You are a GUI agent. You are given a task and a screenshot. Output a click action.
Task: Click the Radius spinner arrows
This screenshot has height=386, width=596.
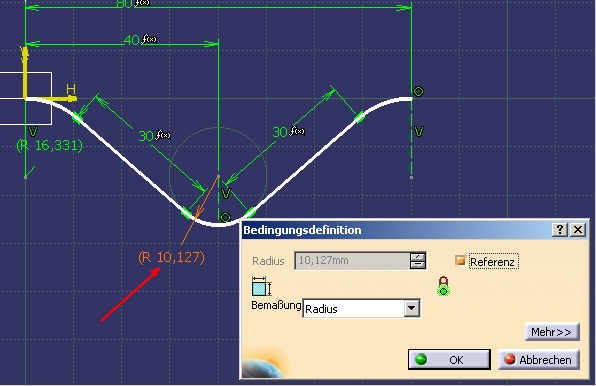[418, 261]
